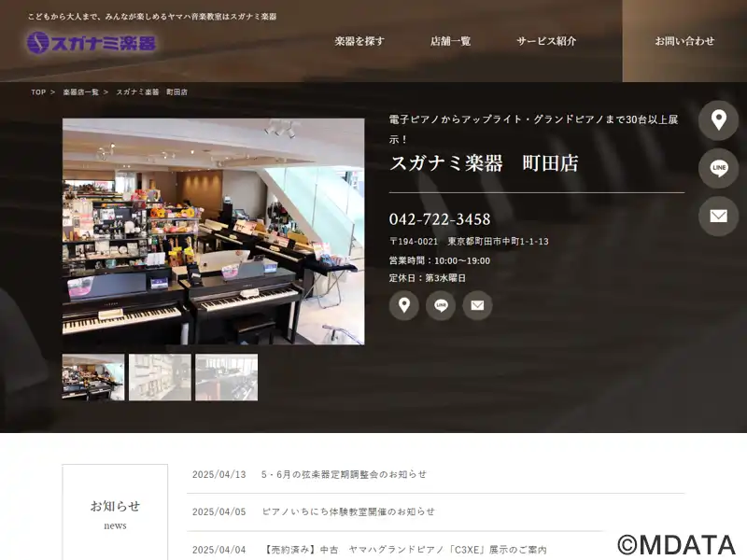Select first store showroom thumbnail

pyautogui.click(x=93, y=377)
